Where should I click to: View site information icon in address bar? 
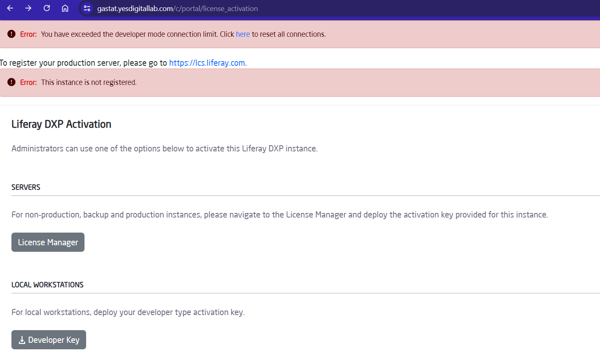(x=87, y=8)
